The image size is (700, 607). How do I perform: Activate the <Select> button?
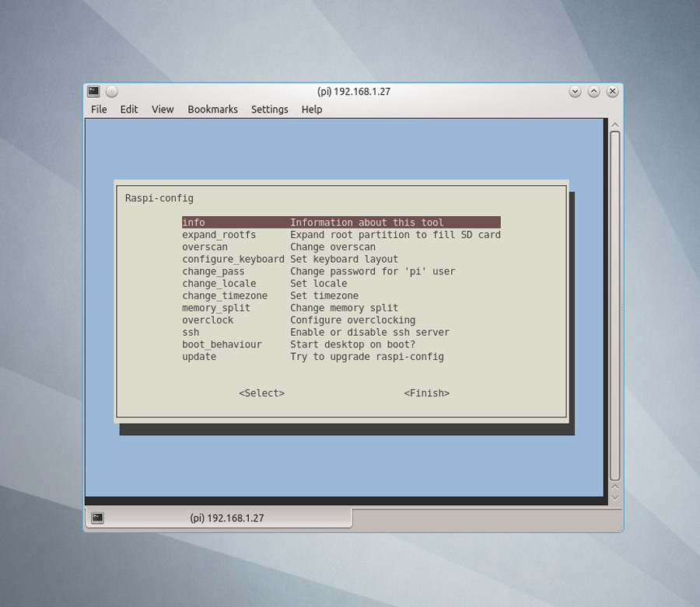pyautogui.click(x=261, y=393)
